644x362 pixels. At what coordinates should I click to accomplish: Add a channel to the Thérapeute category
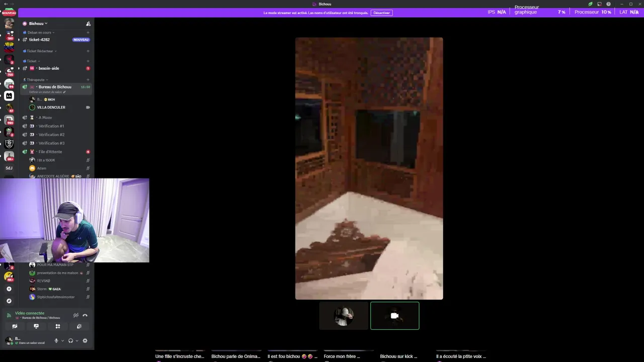pyautogui.click(x=88, y=80)
